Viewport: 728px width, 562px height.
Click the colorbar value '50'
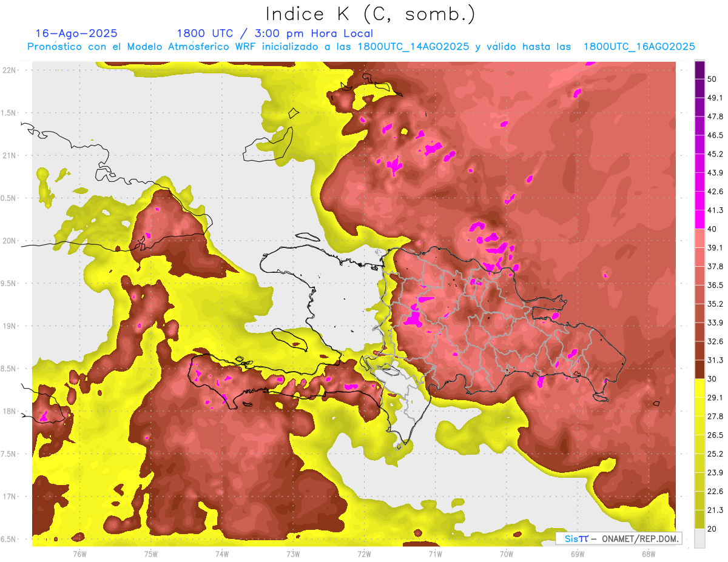pos(713,79)
